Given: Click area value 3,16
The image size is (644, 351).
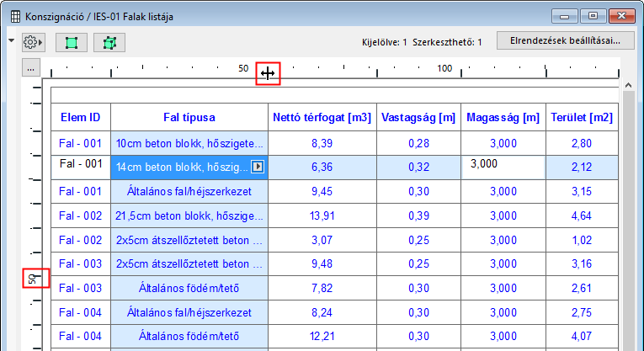Looking at the screenshot, I should 582,263.
